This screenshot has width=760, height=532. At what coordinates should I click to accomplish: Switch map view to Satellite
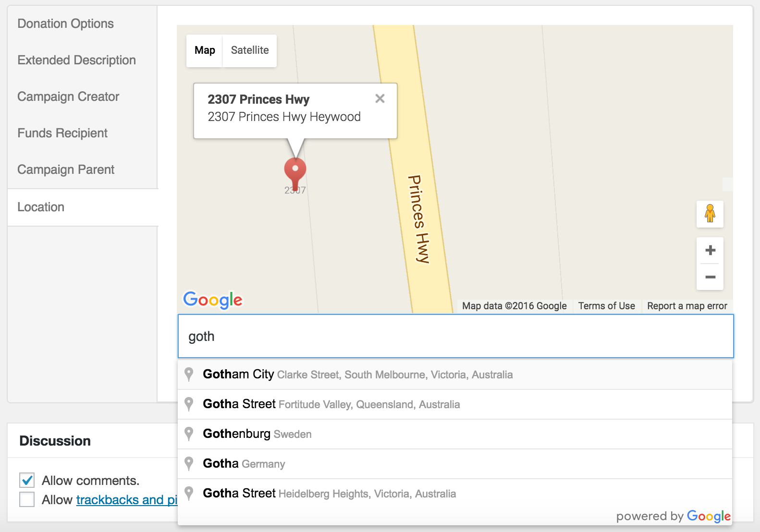[x=250, y=50]
